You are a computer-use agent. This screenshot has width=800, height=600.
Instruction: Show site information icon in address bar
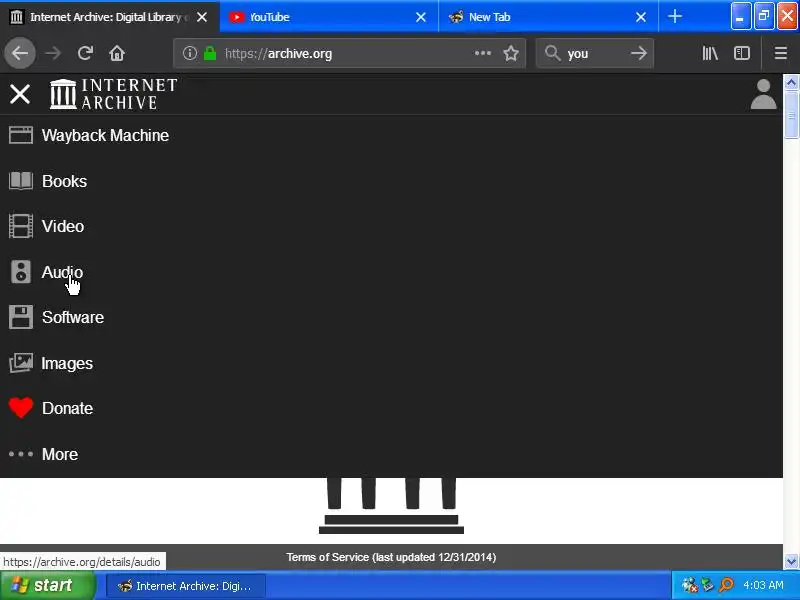(x=189, y=53)
